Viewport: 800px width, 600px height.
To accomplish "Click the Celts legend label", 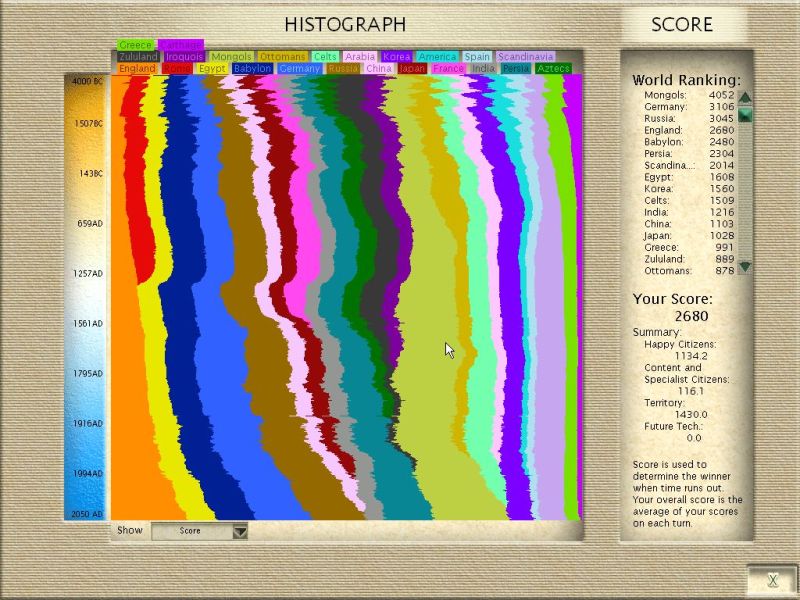I will [325, 57].
